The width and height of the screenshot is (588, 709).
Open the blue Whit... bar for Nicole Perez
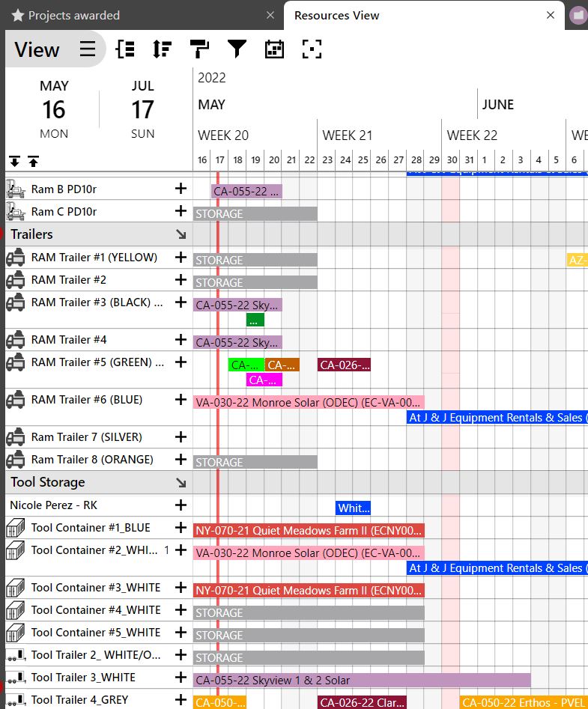coord(353,508)
